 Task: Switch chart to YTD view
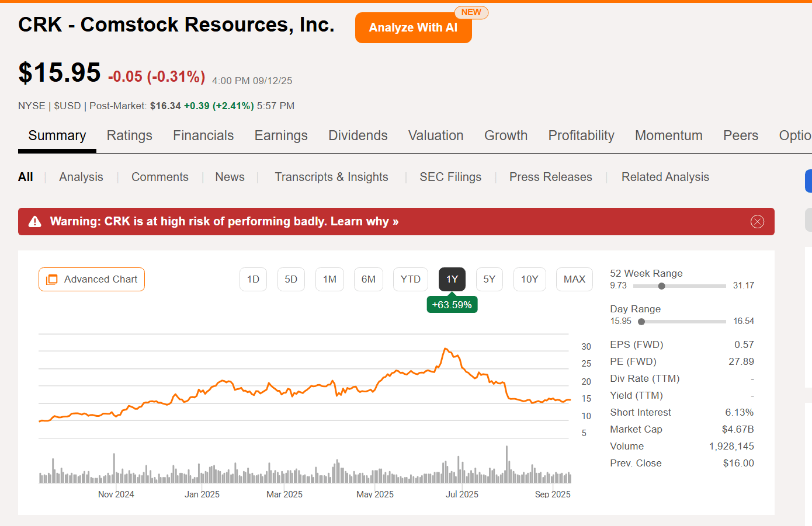pos(410,279)
